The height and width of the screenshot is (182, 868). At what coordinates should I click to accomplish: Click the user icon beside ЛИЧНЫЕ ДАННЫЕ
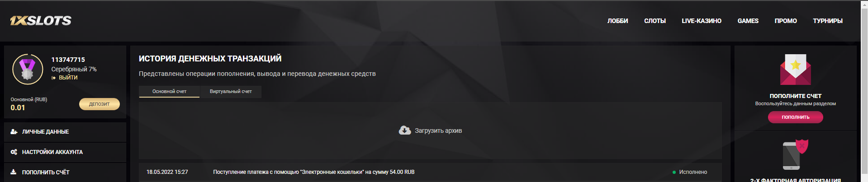coord(14,132)
